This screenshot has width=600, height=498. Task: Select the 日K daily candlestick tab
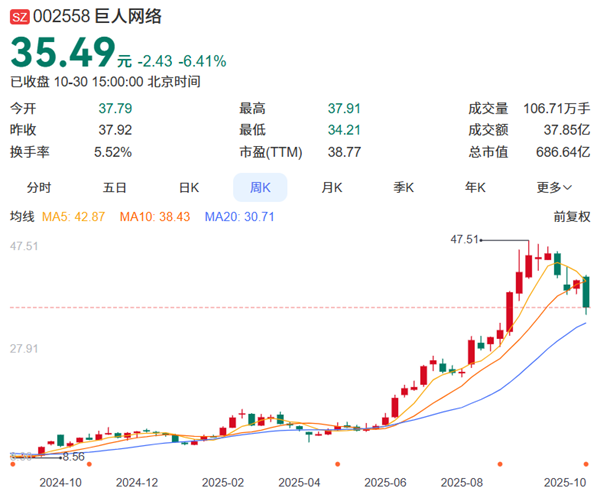(189, 188)
